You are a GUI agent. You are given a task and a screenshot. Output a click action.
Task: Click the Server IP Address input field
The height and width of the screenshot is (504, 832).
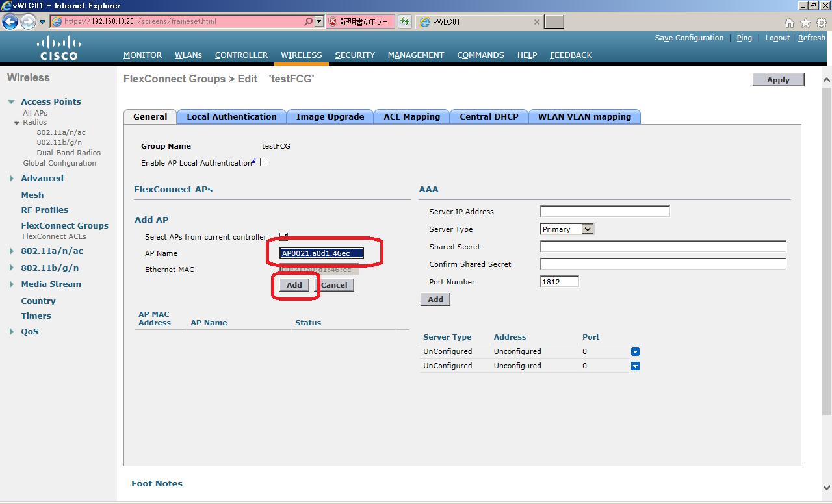tap(605, 211)
